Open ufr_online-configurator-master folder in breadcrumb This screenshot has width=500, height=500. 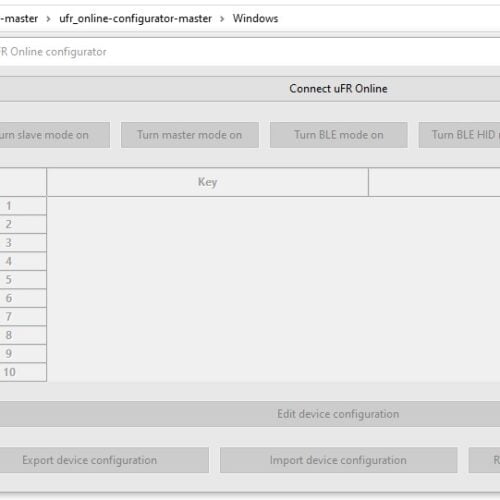tap(135, 18)
